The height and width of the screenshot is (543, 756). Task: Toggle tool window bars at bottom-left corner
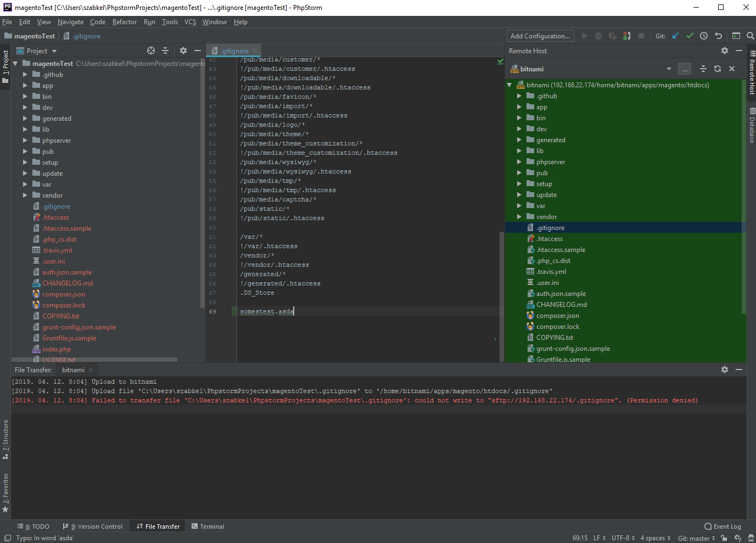coord(8,538)
